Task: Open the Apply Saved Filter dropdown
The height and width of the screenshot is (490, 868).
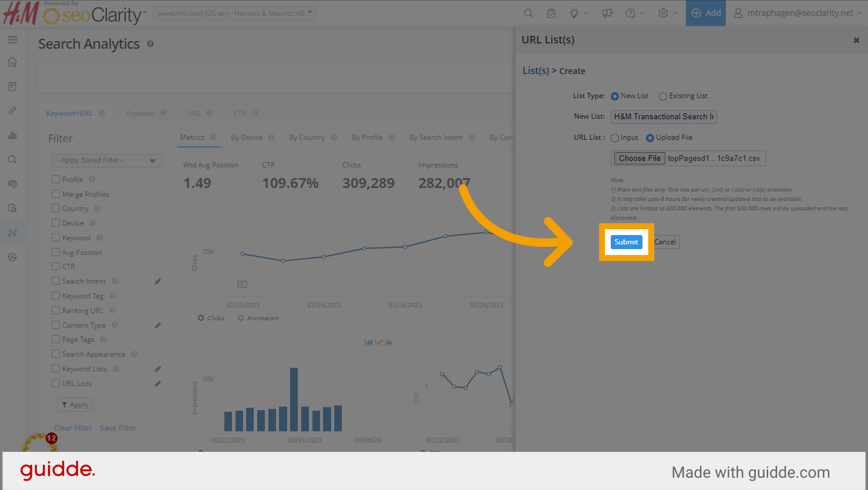Action: (x=107, y=160)
